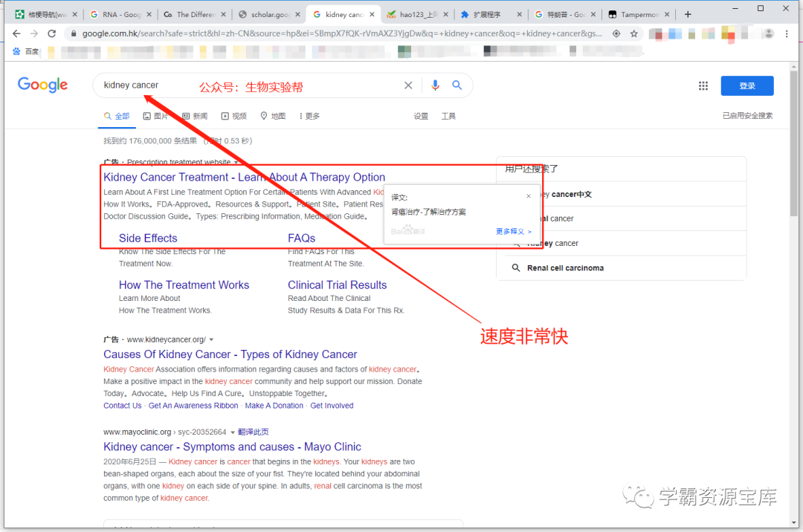Select the 全部 results filter
803x532 pixels.
pos(117,116)
